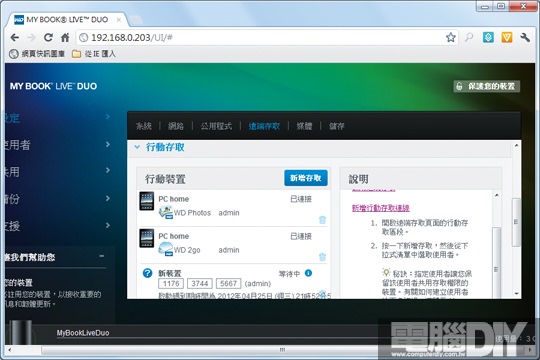Image resolution: width=540 pixels, height=360 pixels.
Task: Close the MY BOOK LIVE DUO browser tab
Action: click(118, 20)
